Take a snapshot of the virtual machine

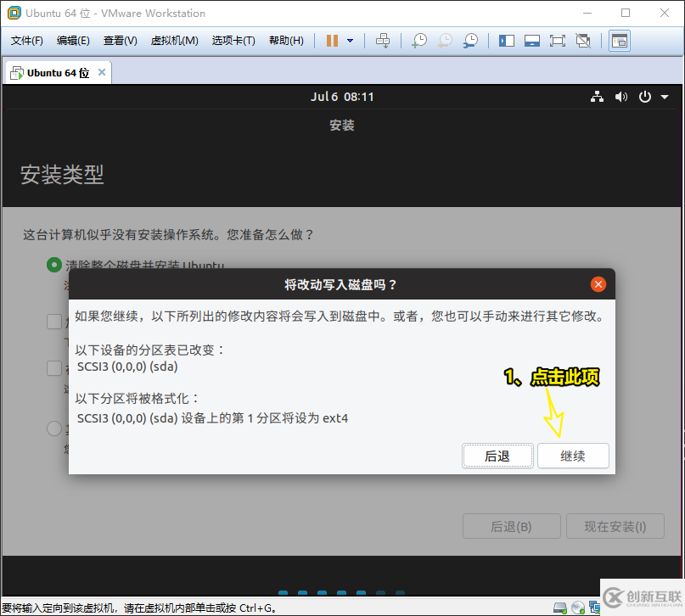[x=419, y=41]
